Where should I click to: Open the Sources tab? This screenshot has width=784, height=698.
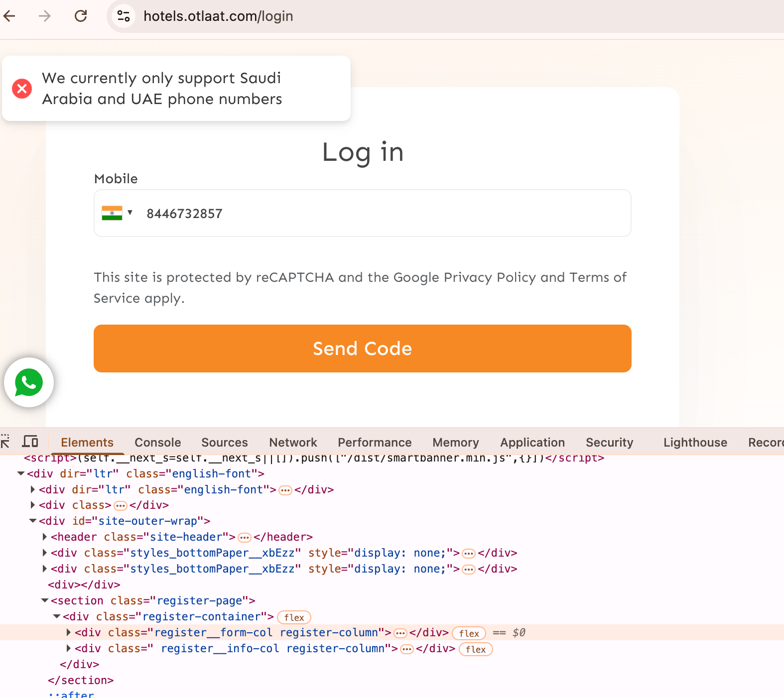point(225,442)
